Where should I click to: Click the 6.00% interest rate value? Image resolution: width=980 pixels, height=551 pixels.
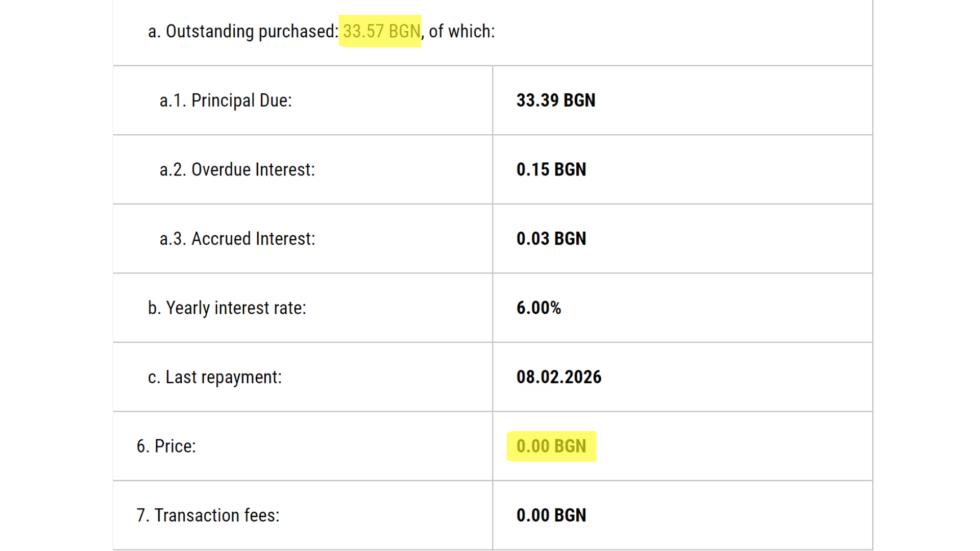pos(538,308)
